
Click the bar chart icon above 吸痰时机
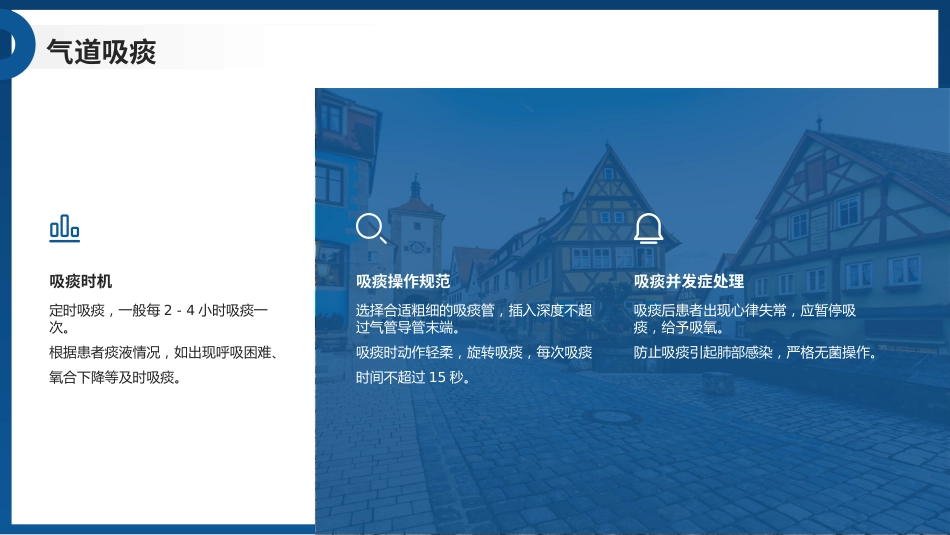[64, 228]
